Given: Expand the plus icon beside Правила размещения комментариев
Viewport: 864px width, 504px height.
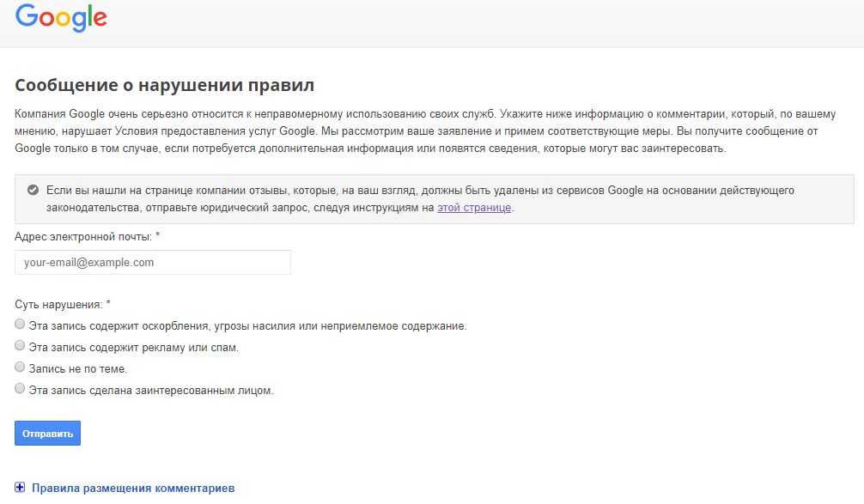Looking at the screenshot, I should tap(20, 488).
